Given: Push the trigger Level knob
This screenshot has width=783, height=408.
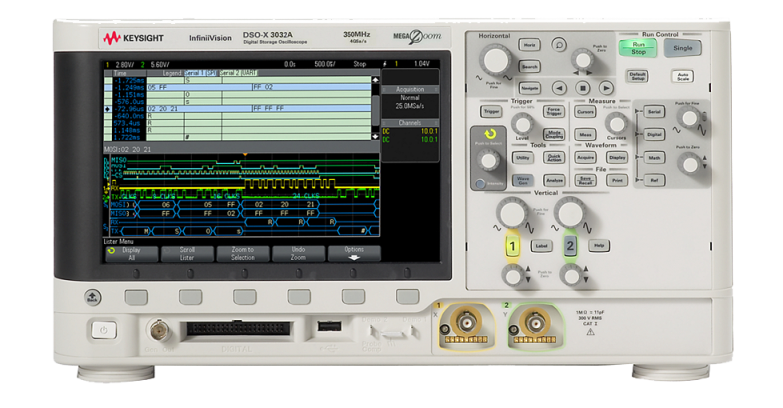Looking at the screenshot, I should coord(522,123).
